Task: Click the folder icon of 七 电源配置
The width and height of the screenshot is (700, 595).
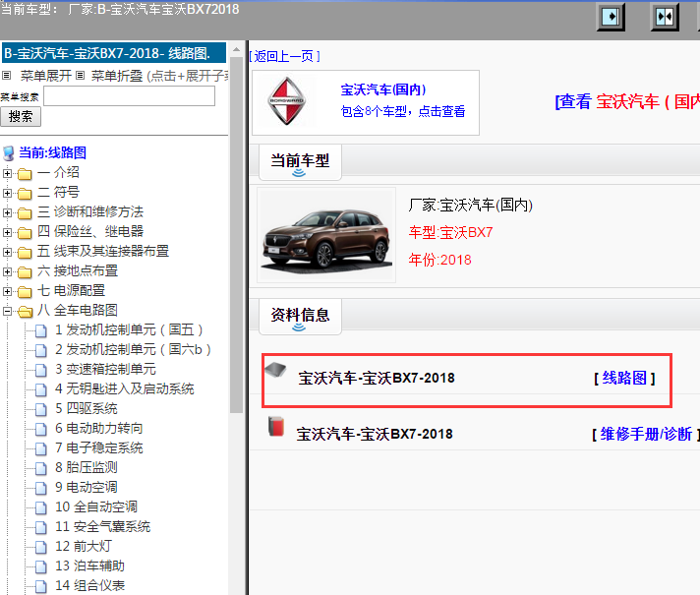Action: (x=25, y=291)
